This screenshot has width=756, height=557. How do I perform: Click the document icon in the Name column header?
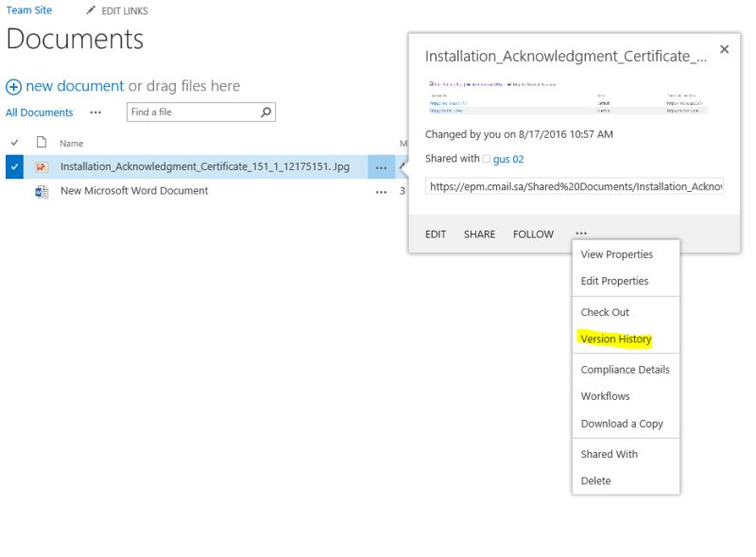pyautogui.click(x=40, y=143)
